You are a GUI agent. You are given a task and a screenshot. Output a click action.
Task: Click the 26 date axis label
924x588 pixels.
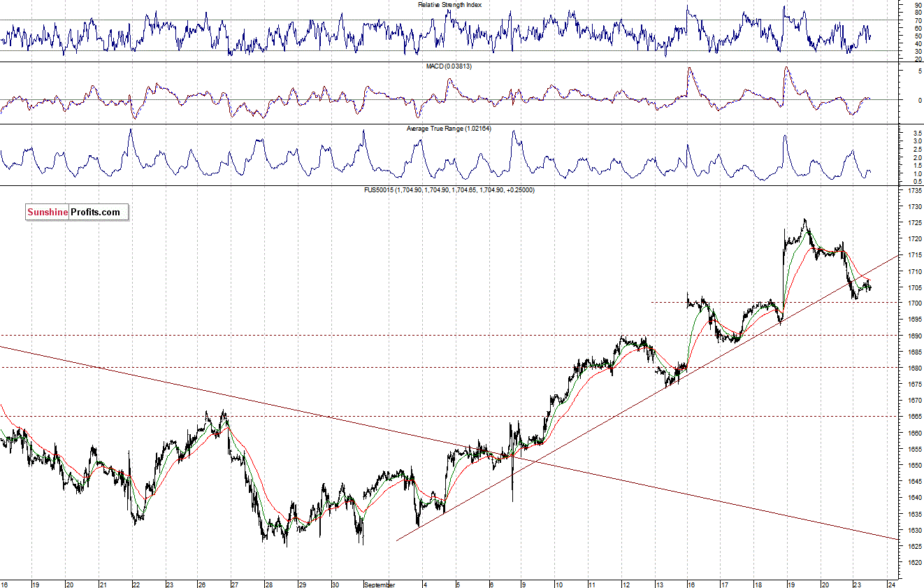(203, 584)
